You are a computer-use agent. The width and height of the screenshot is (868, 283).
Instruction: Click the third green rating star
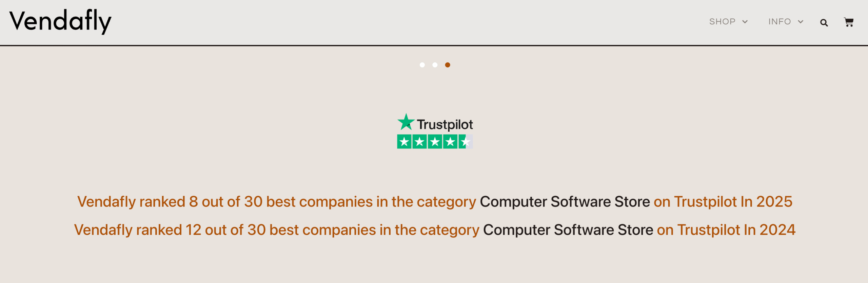point(435,141)
